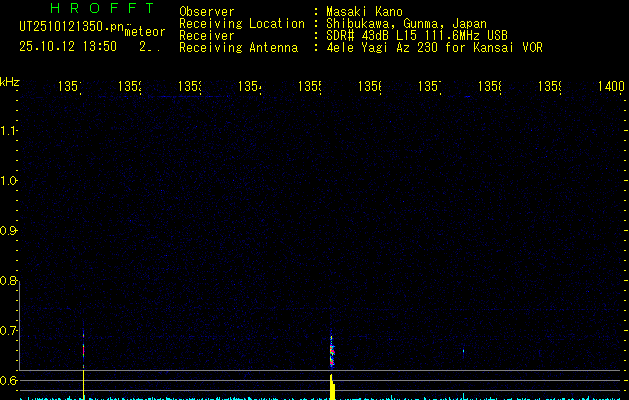Click the meteor label
629x400 pixels.
tap(144, 32)
